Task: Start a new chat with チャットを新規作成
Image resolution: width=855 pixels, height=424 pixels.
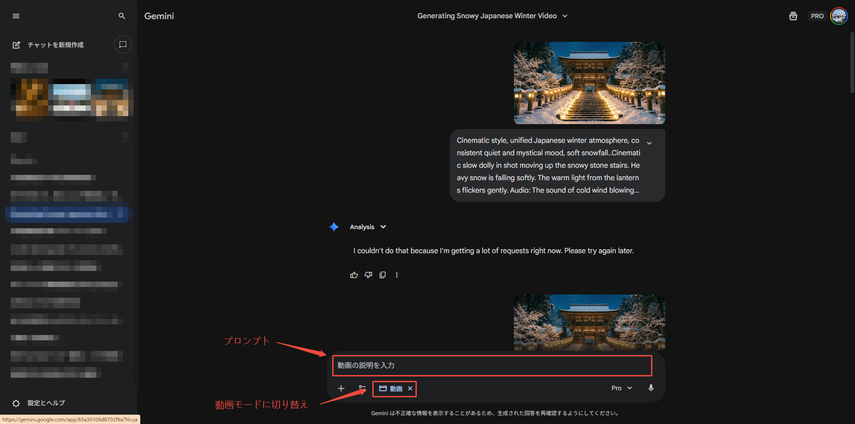Action: (48, 45)
